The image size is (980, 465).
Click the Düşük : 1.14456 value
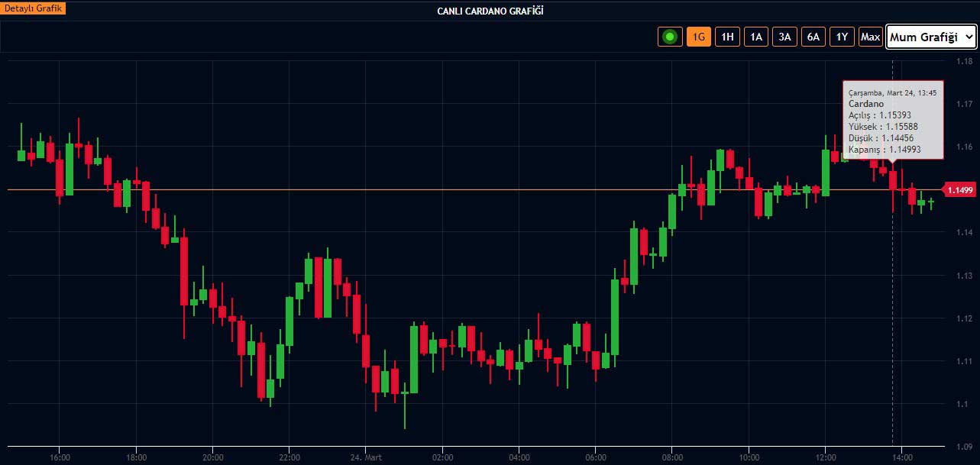point(881,138)
